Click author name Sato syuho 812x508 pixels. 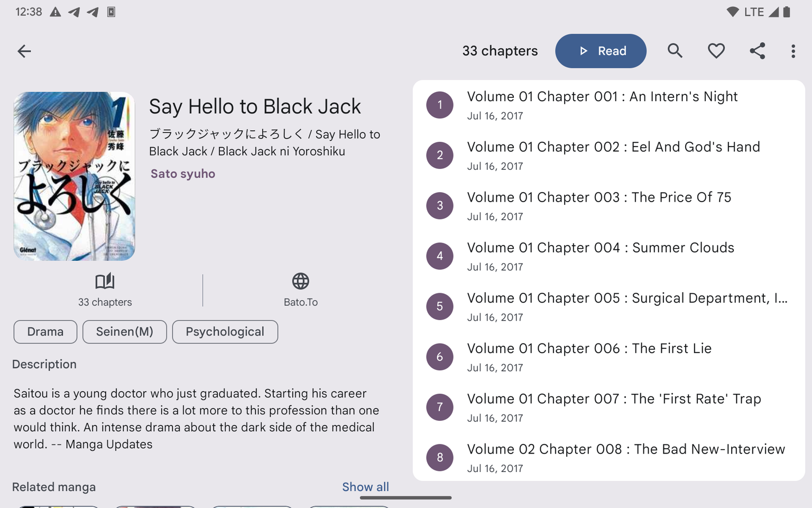183,174
